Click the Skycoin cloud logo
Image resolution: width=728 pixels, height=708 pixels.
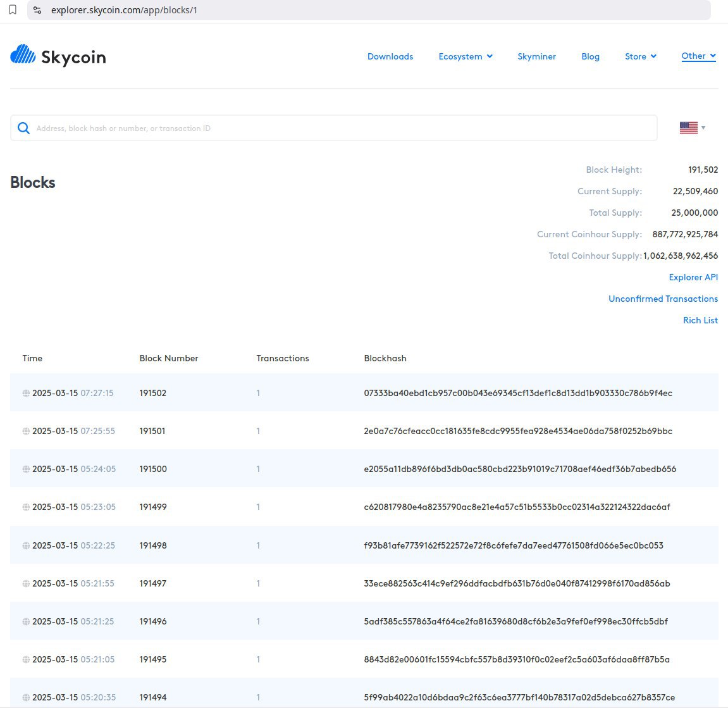23,55
